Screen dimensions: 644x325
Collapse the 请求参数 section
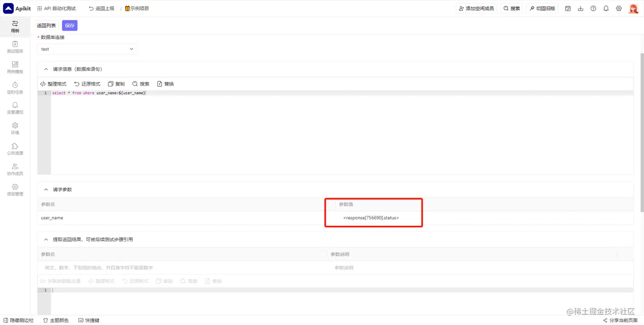[x=46, y=190]
